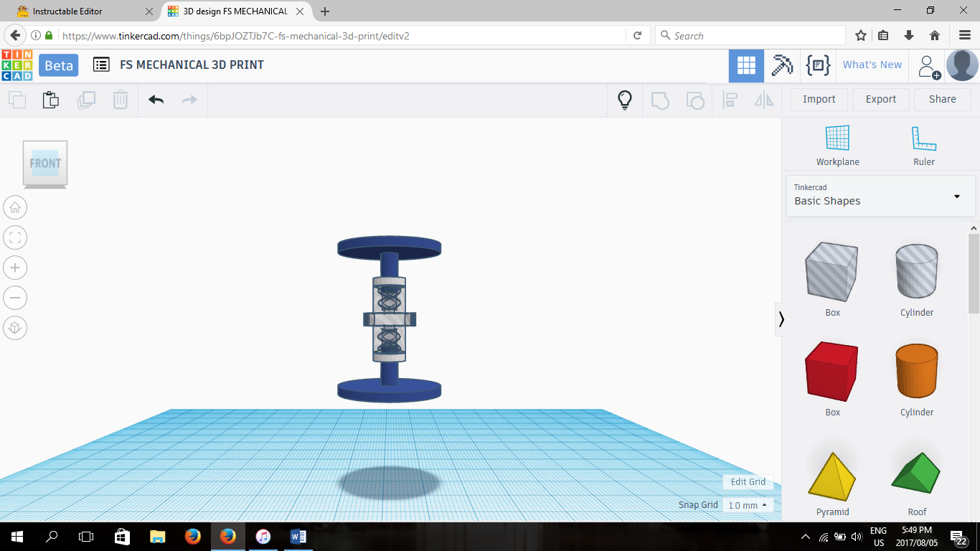Click the Beta badge button
Screen dimensions: 980x551
(59, 65)
